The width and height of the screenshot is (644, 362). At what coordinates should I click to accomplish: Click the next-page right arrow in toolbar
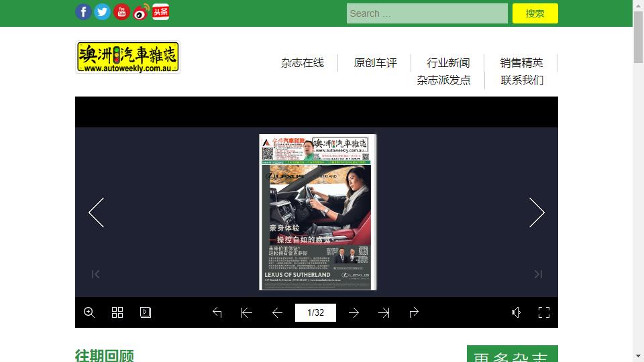coord(354,313)
